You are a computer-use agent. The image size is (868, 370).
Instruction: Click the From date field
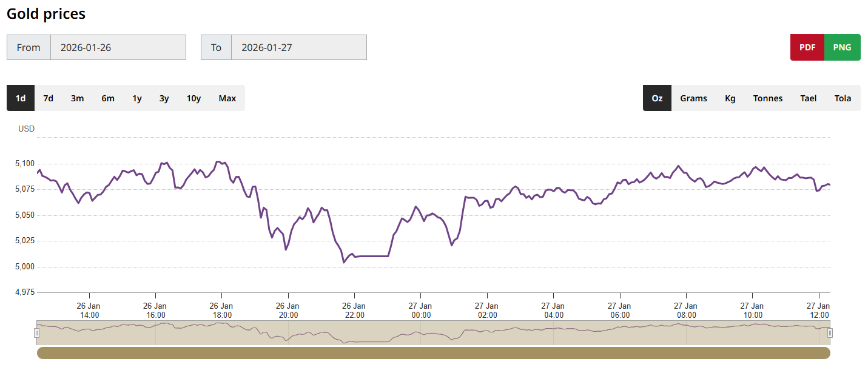[x=118, y=47]
